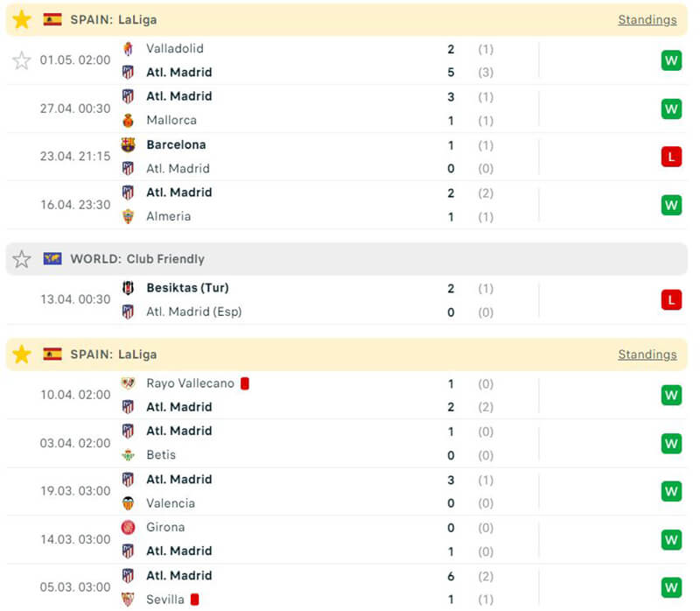Click the Besiktas club crest icon
The height and width of the screenshot is (611, 700).
(129, 288)
